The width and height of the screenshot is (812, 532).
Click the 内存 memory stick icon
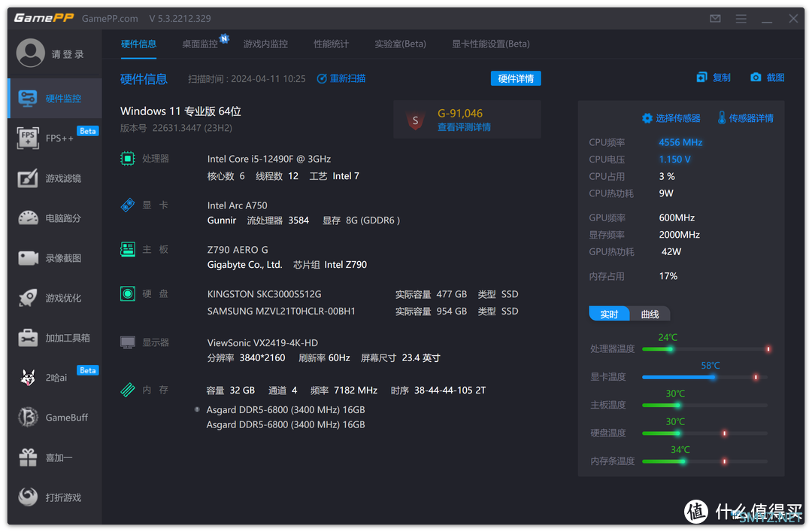pyautogui.click(x=127, y=390)
